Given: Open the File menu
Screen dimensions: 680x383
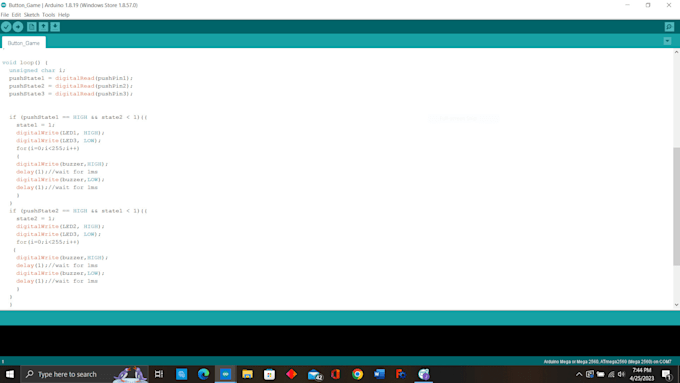Looking at the screenshot, I should pyautogui.click(x=5, y=15).
